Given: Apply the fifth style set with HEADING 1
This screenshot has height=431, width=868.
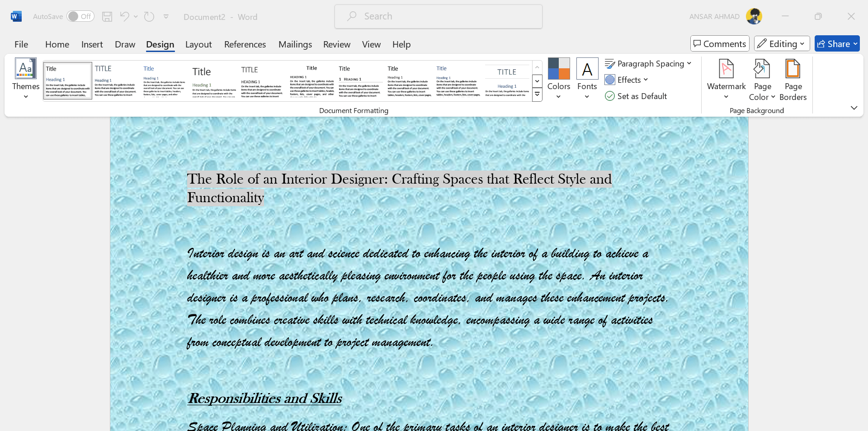Looking at the screenshot, I should coord(263,81).
